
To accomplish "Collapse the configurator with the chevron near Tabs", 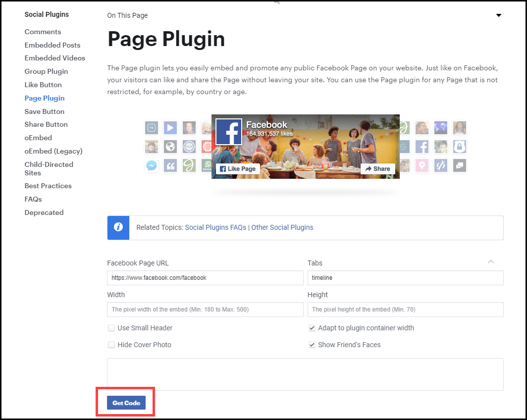I will point(491,262).
